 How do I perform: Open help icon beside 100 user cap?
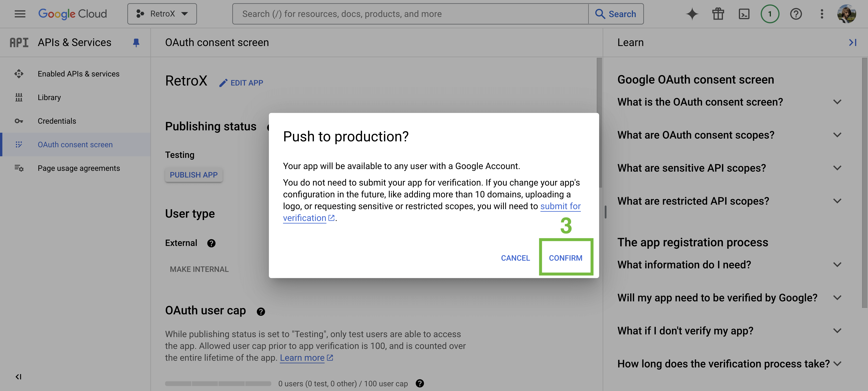(x=420, y=384)
